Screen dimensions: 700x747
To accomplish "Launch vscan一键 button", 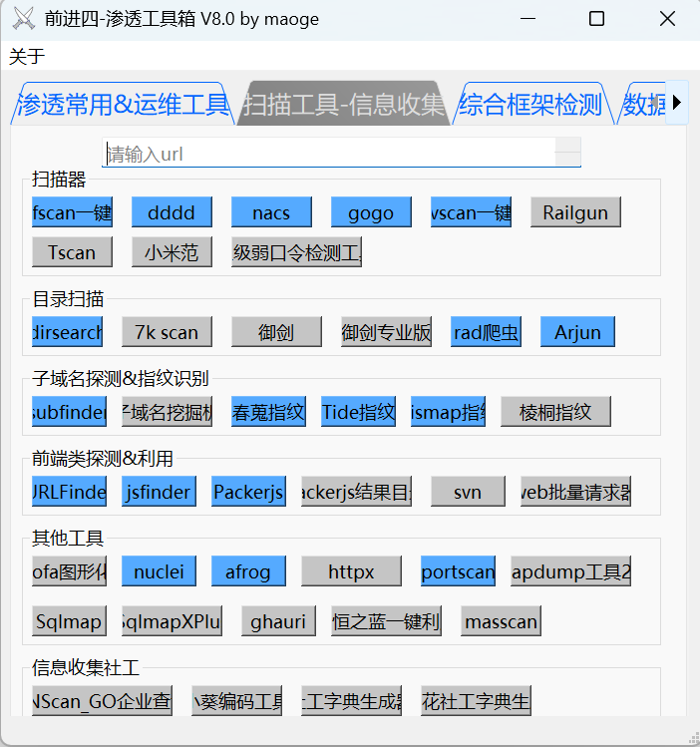I will [471, 212].
